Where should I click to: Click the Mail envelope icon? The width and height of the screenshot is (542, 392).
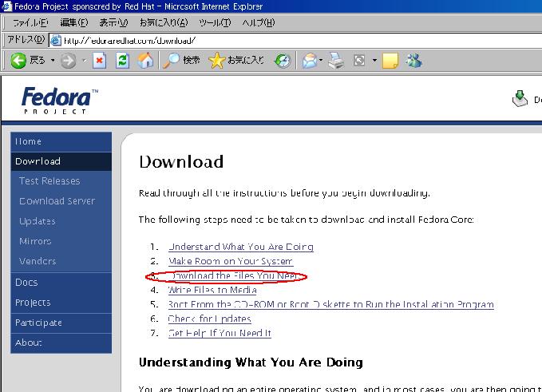tap(310, 61)
